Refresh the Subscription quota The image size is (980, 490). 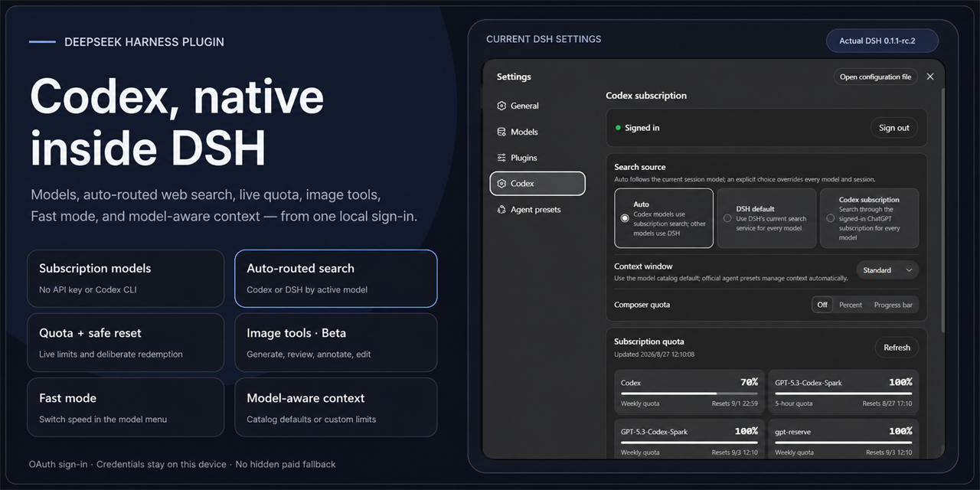[897, 348]
